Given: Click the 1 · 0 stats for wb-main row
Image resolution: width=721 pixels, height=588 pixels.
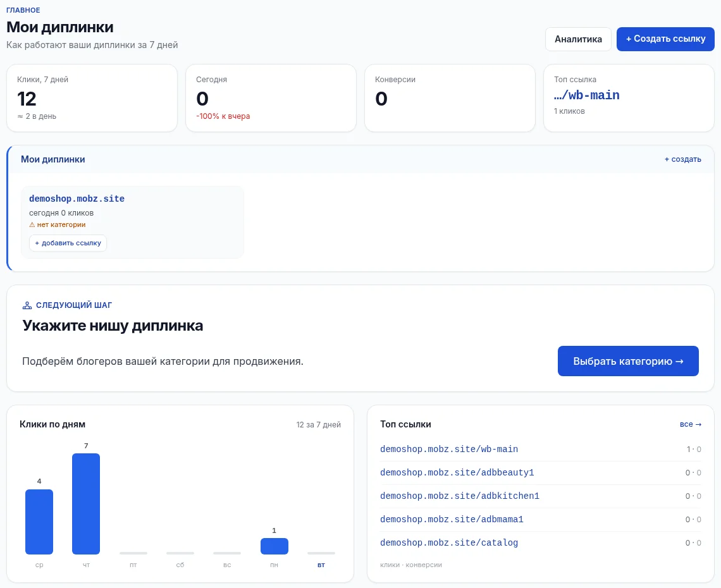Looking at the screenshot, I should tap(694, 449).
